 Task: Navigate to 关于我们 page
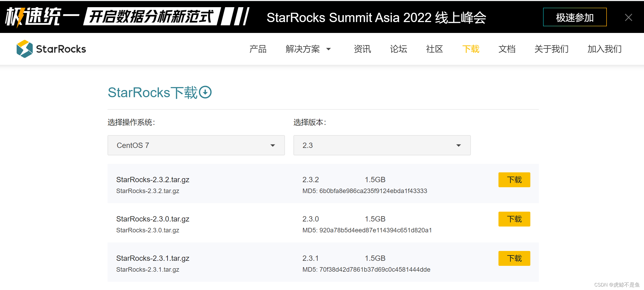551,49
